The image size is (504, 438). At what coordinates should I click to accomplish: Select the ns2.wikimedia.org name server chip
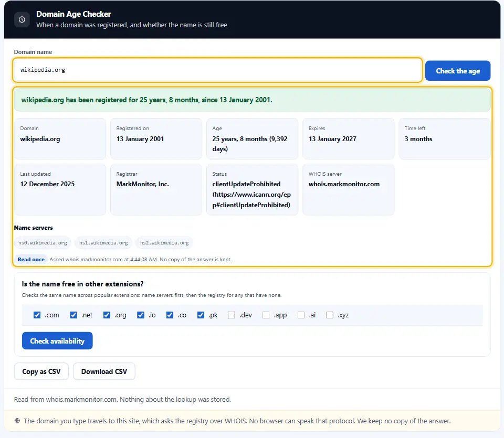point(164,243)
